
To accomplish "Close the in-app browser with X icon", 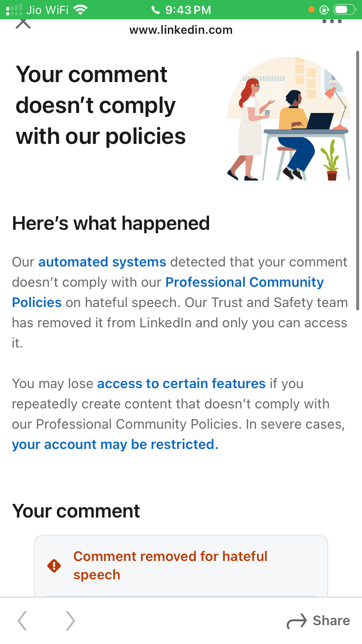I will coord(23,23).
